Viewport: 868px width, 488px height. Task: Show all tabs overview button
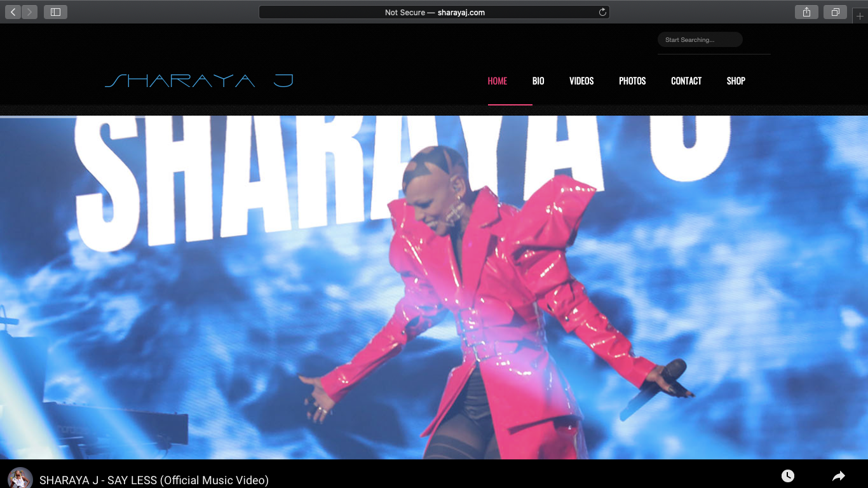(x=835, y=12)
